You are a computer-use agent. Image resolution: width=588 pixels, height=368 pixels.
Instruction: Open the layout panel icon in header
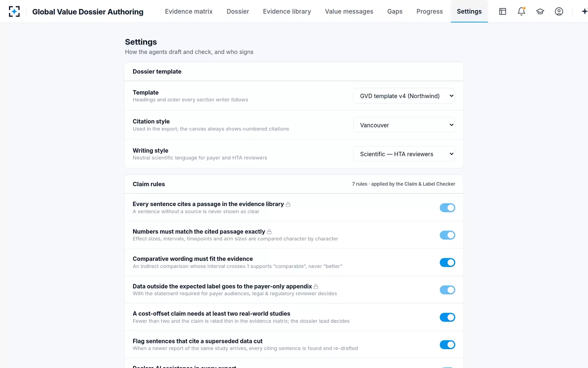point(503,11)
